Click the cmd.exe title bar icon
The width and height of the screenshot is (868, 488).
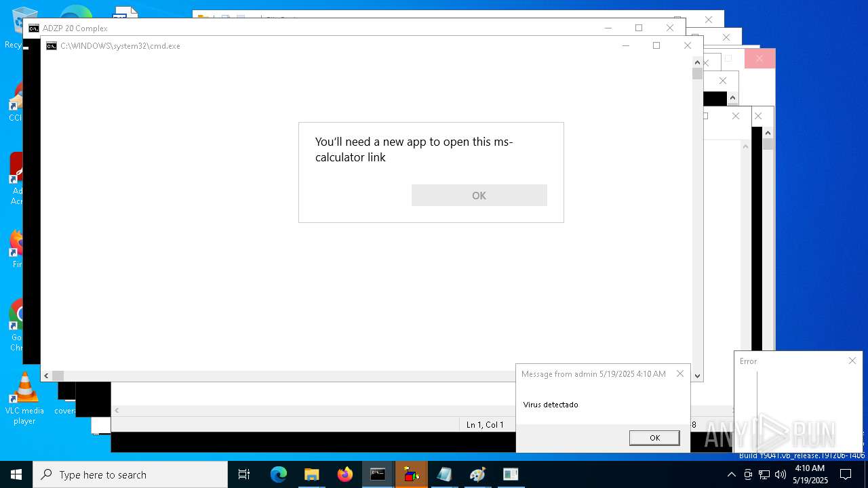click(x=52, y=46)
